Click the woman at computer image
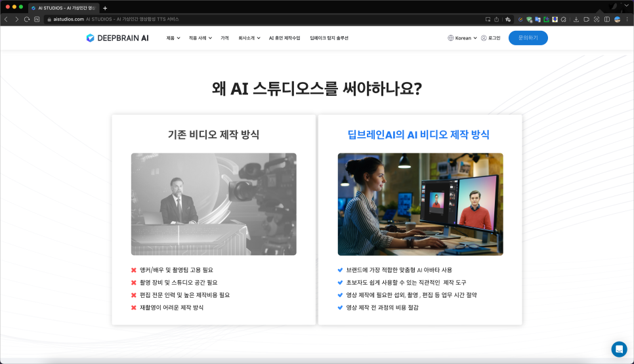Image resolution: width=634 pixels, height=364 pixels. click(421, 204)
